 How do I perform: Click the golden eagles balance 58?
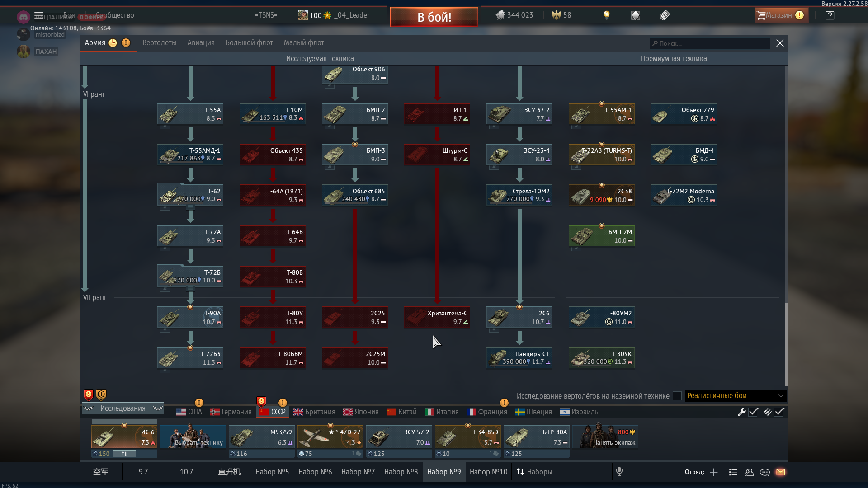click(561, 15)
